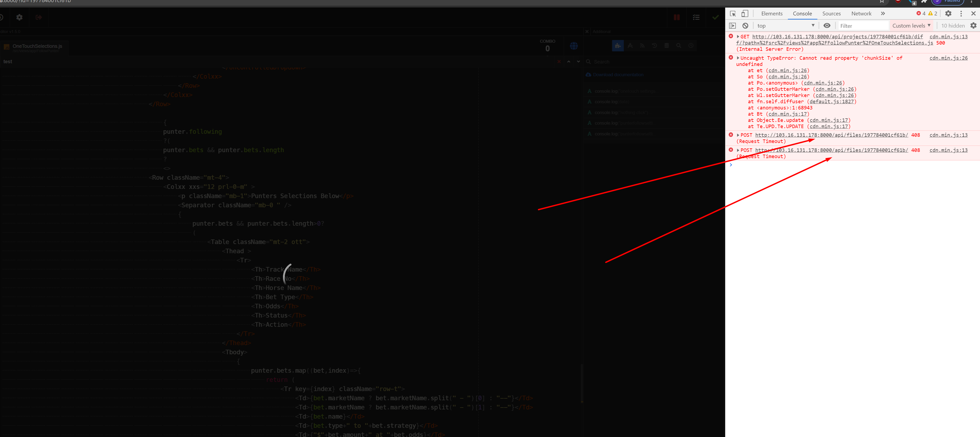
Task: Clear the console with the ban icon
Action: point(745,26)
